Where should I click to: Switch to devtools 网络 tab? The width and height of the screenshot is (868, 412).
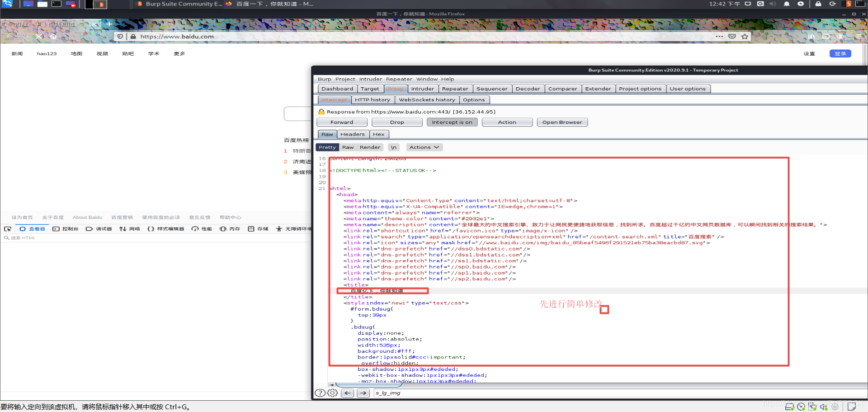130,229
